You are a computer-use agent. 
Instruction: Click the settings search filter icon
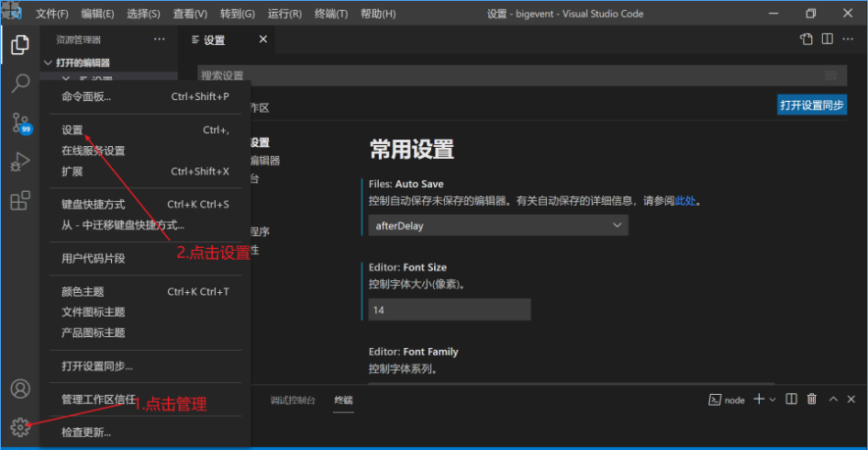pos(830,75)
